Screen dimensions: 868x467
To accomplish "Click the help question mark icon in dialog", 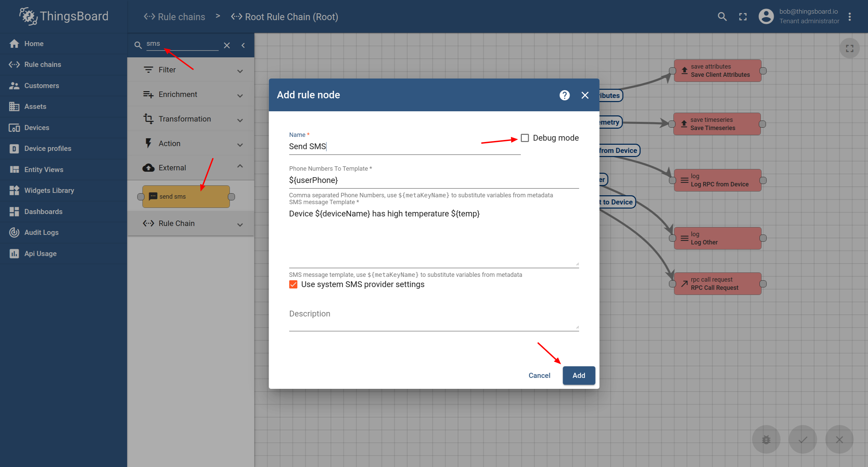I will click(564, 95).
